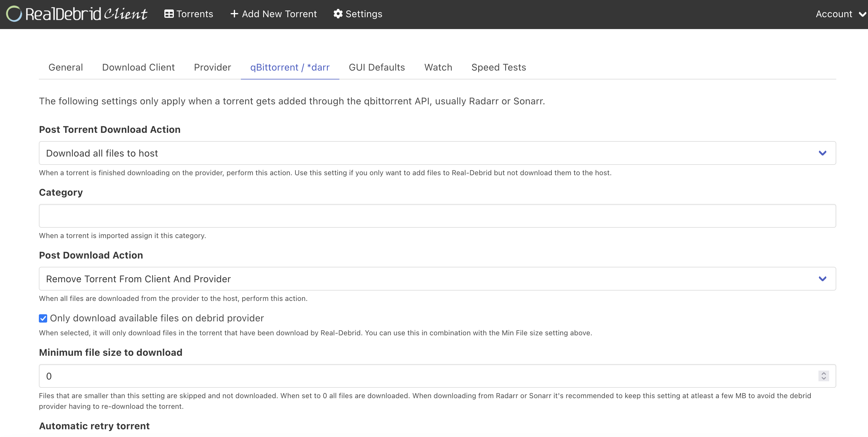The height and width of the screenshot is (437, 868).
Task: Open the Speed Tests tab
Action: [499, 67]
